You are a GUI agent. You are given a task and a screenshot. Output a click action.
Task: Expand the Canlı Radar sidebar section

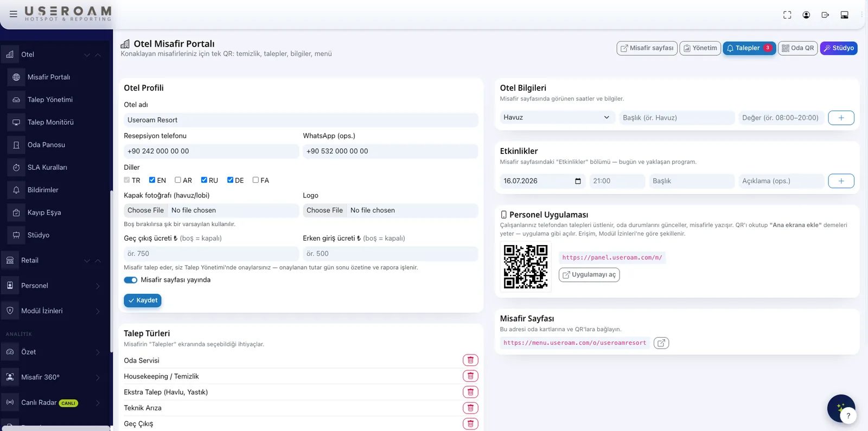[x=98, y=403]
